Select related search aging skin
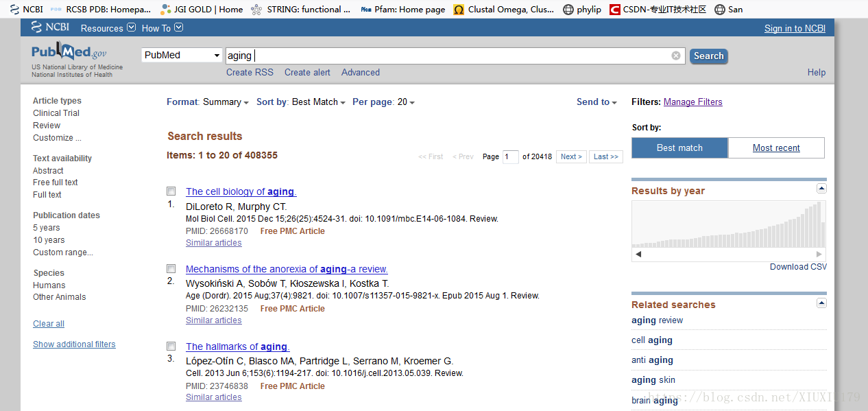868x411 pixels. (x=653, y=380)
